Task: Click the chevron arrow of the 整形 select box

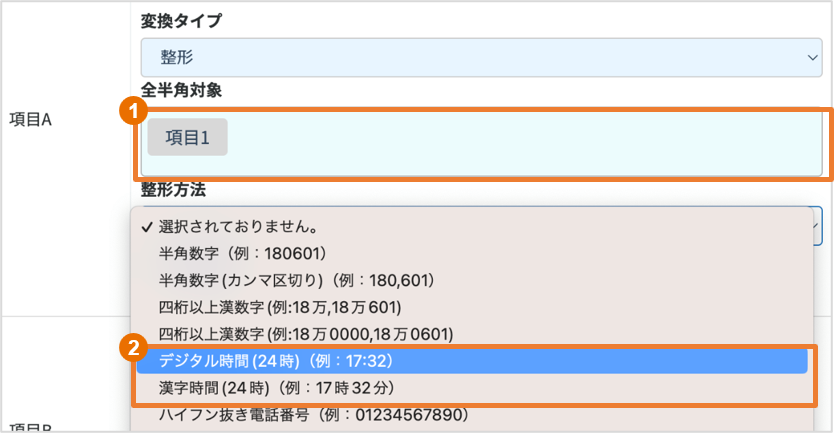Action: coord(813,58)
